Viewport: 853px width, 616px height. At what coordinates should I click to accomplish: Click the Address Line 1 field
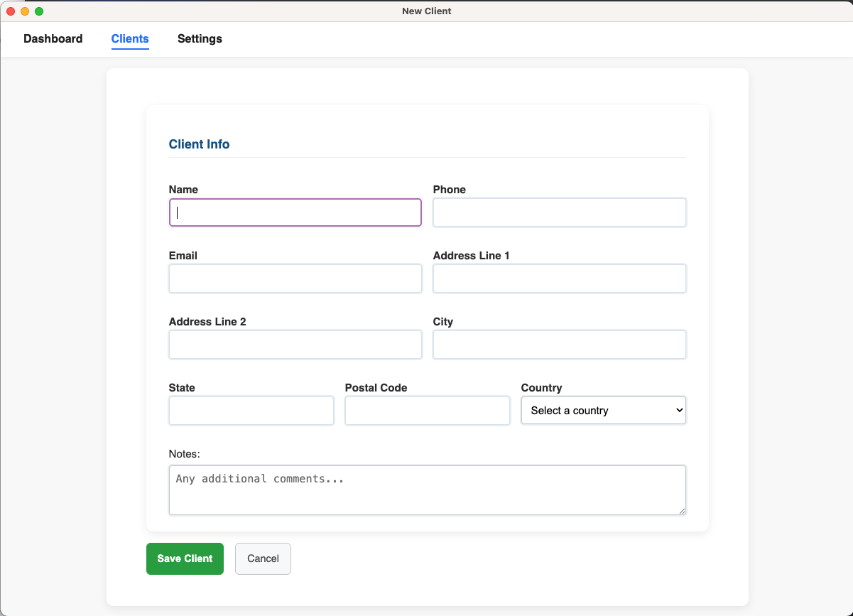tap(559, 279)
